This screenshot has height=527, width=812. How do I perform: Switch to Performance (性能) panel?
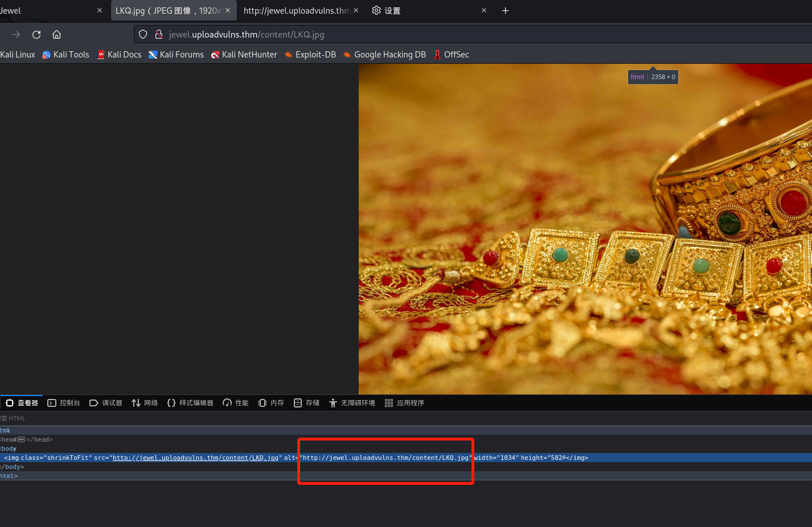pos(236,403)
